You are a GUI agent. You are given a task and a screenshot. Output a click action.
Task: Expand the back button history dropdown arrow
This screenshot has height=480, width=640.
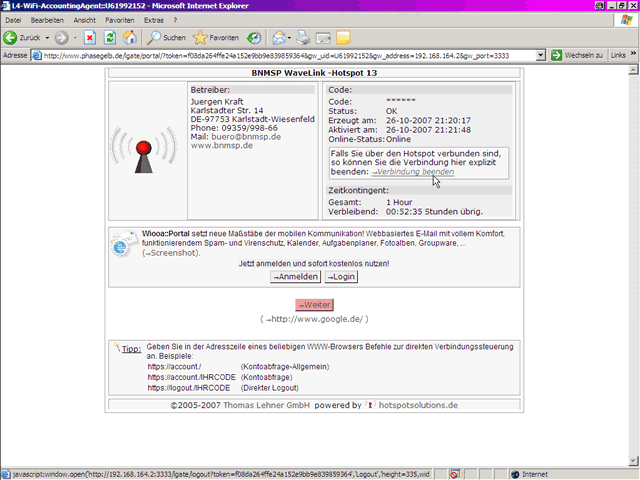pos(47,38)
